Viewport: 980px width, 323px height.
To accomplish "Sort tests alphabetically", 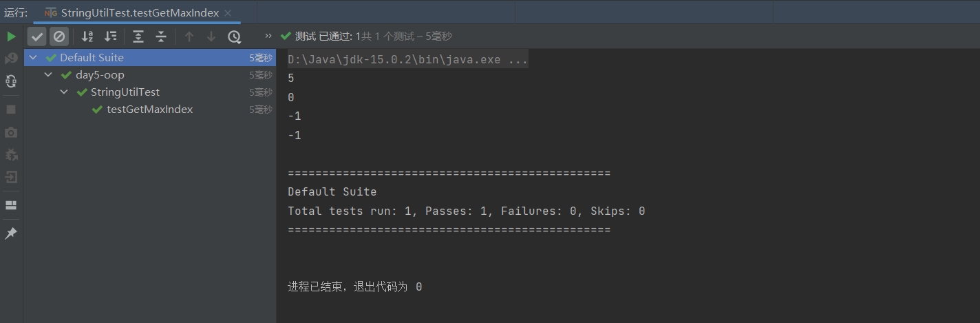I will pyautogui.click(x=87, y=37).
